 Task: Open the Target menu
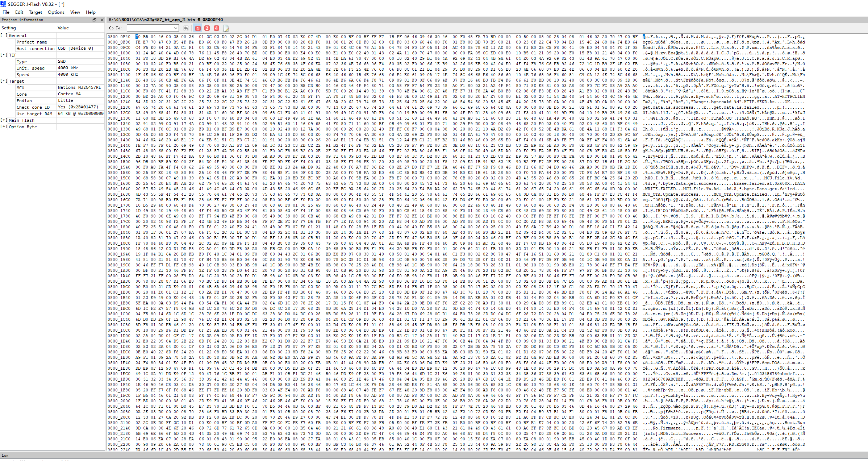pyautogui.click(x=36, y=12)
